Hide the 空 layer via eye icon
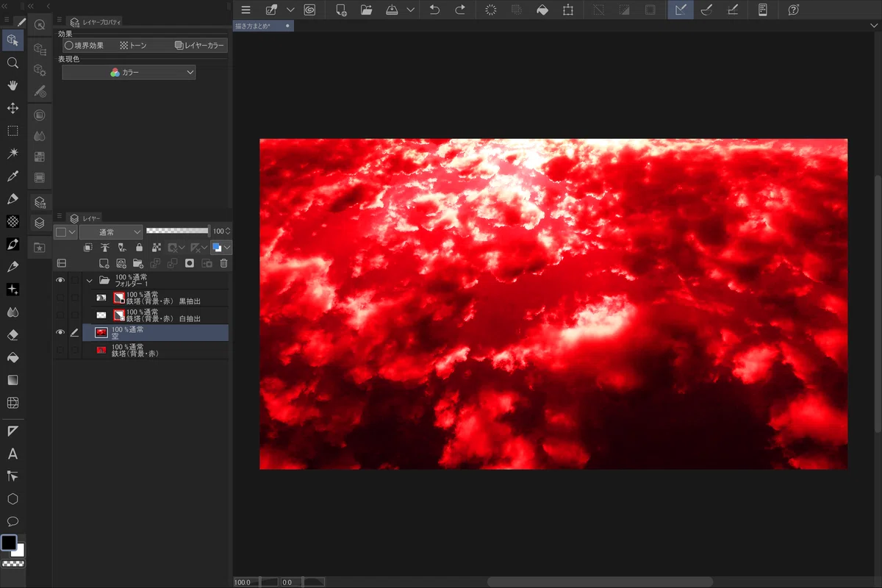 click(x=60, y=333)
